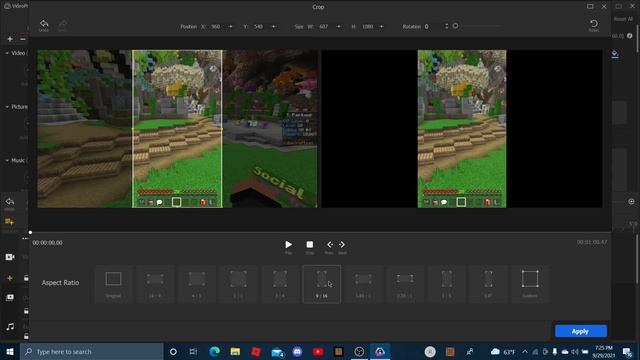Click the music note icon in sidebar
The height and width of the screenshot is (360, 640).
coord(10,327)
